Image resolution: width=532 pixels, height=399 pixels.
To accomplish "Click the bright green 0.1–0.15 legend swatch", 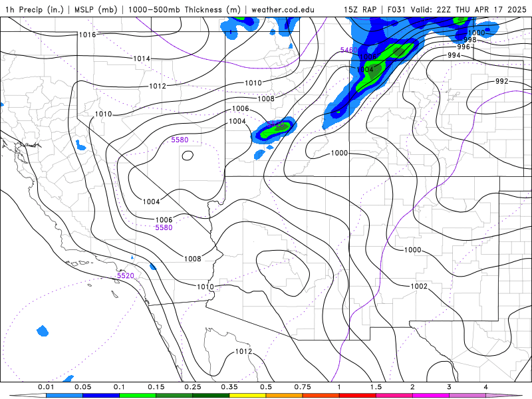I will click(138, 396).
